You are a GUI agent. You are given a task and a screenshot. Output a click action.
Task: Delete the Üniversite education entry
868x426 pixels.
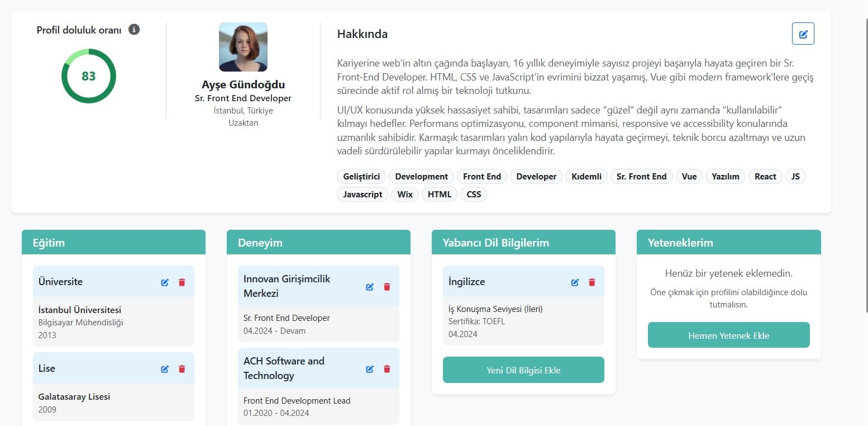point(182,282)
